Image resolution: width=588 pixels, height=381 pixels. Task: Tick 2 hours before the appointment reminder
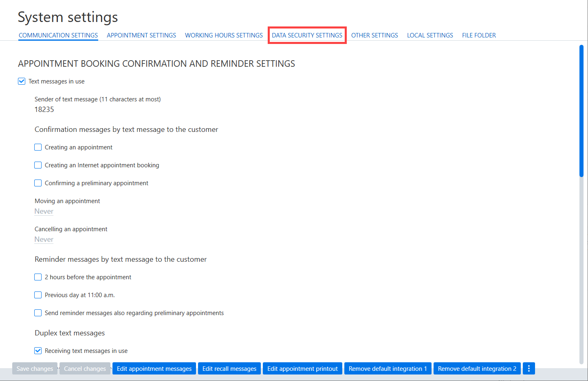pos(38,277)
